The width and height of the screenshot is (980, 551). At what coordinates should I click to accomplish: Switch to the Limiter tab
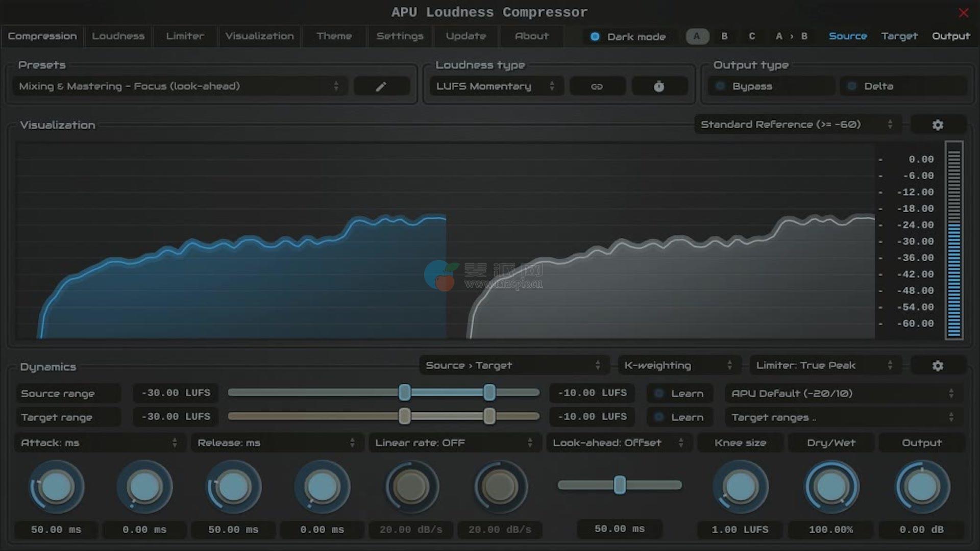coord(185,36)
